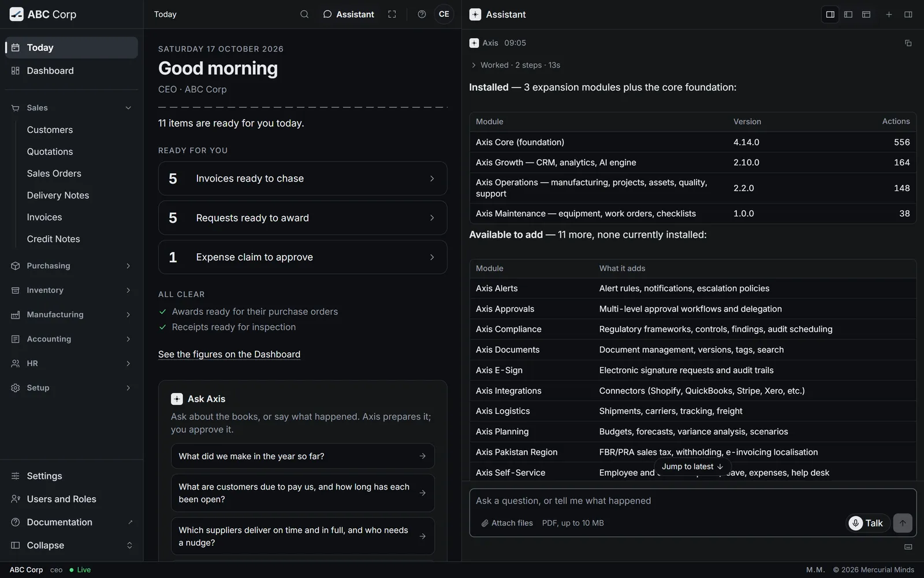The width and height of the screenshot is (924, 578).
Task: Select the left sidebar layout icon
Action: pyautogui.click(x=848, y=14)
